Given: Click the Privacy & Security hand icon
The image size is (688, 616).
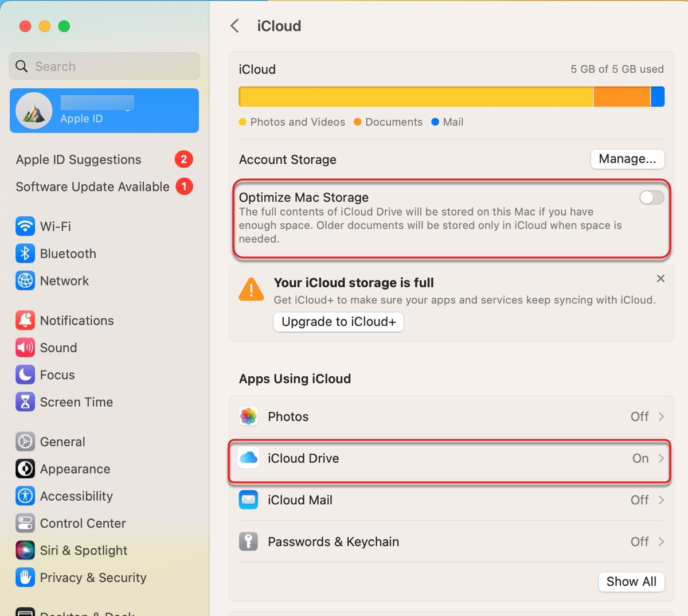Looking at the screenshot, I should tap(25, 578).
